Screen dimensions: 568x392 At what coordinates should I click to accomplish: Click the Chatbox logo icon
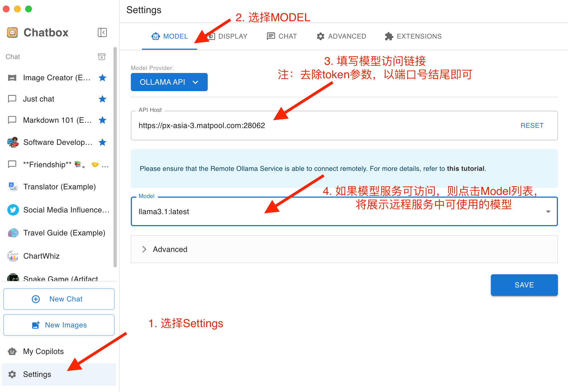12,32
